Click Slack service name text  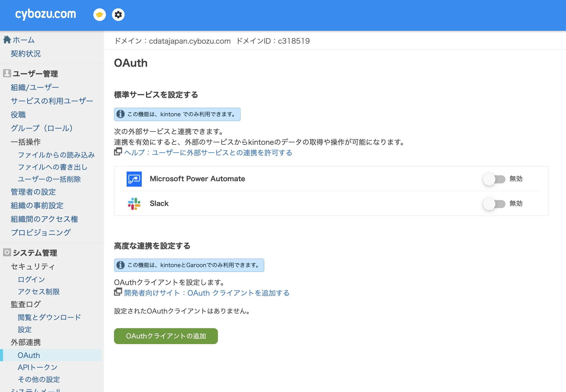[159, 203]
